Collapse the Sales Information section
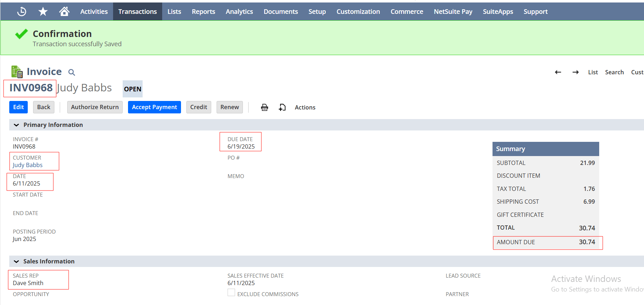644x305 pixels. [x=16, y=262]
